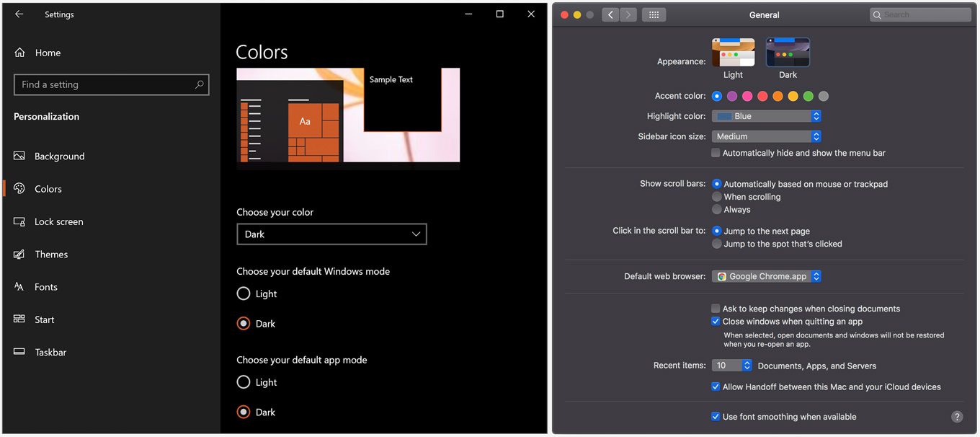The width and height of the screenshot is (980, 437).
Task: Select Colors in the sidebar menu
Action: tap(48, 188)
